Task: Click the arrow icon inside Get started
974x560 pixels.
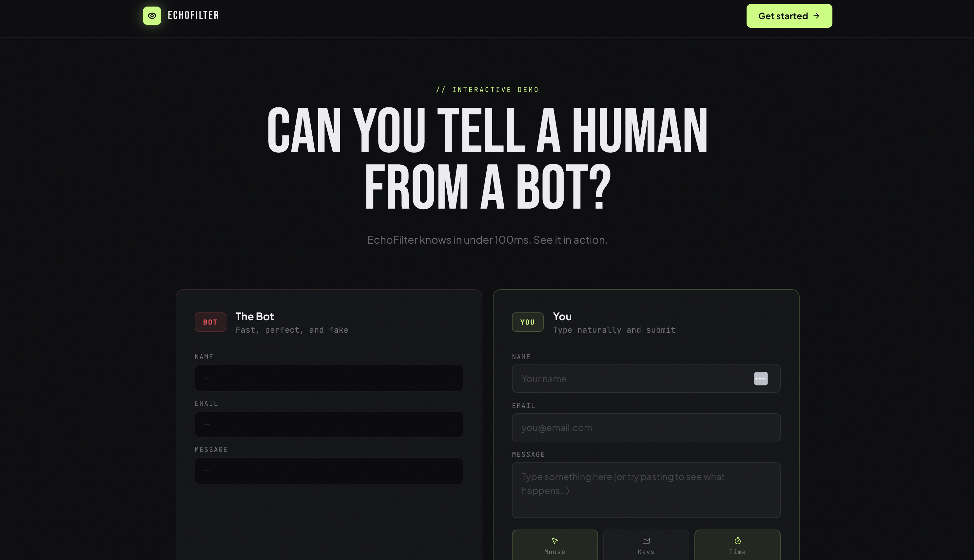Action: [x=816, y=16]
